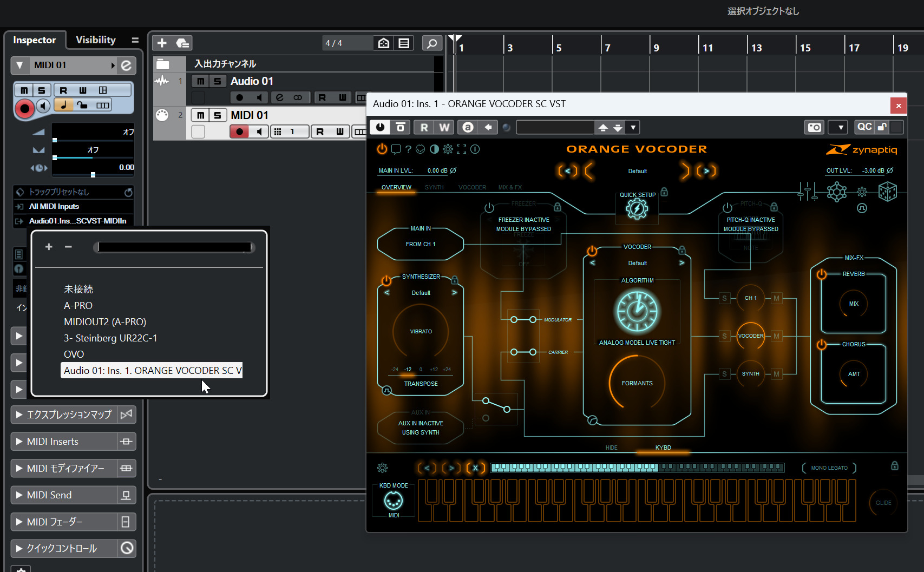Open the VOCODER tab in plugin

point(472,188)
